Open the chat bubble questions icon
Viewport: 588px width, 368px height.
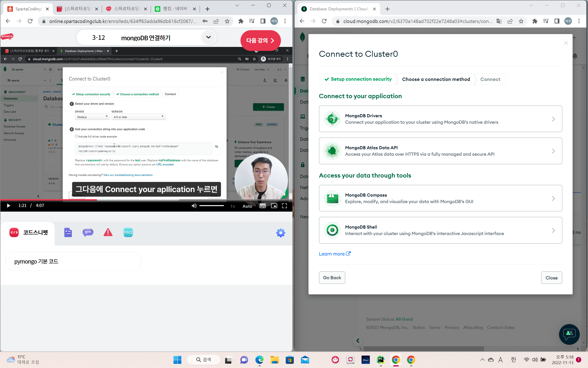click(x=88, y=233)
